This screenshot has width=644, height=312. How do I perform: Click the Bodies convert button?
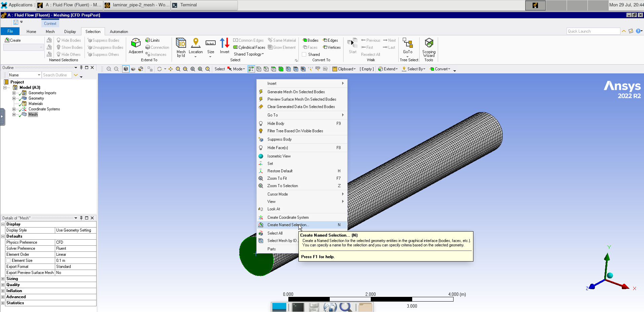310,40
